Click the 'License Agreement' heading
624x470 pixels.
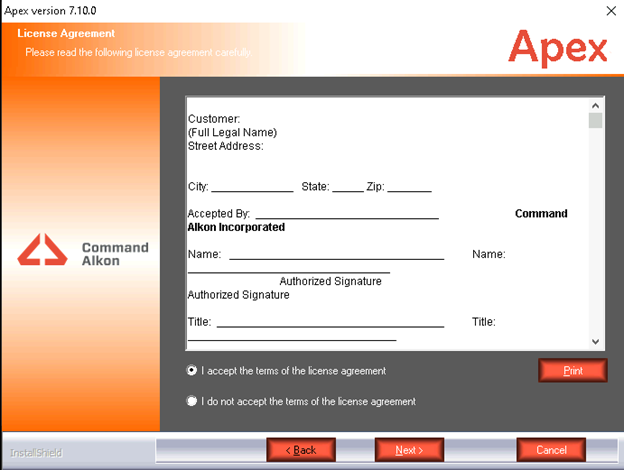point(66,33)
